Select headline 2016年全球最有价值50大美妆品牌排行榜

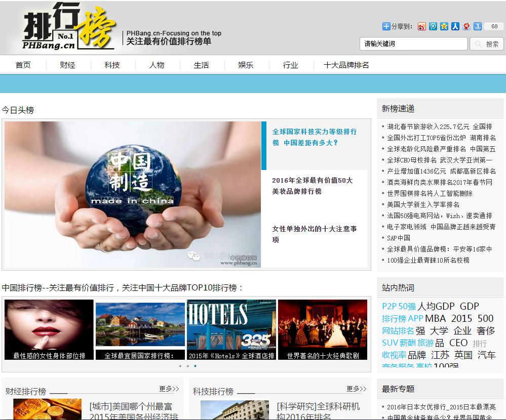coord(313,186)
